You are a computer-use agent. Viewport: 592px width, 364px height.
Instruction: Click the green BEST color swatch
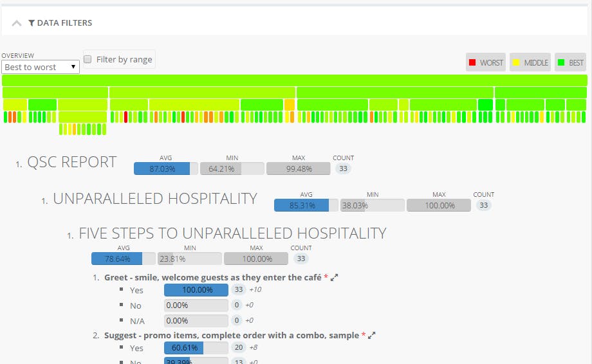tap(561, 62)
